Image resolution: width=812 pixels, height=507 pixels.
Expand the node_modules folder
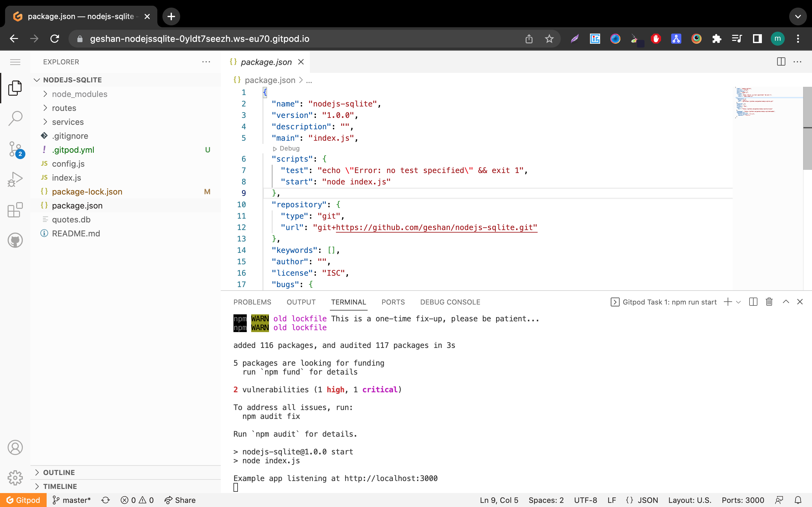click(46, 94)
